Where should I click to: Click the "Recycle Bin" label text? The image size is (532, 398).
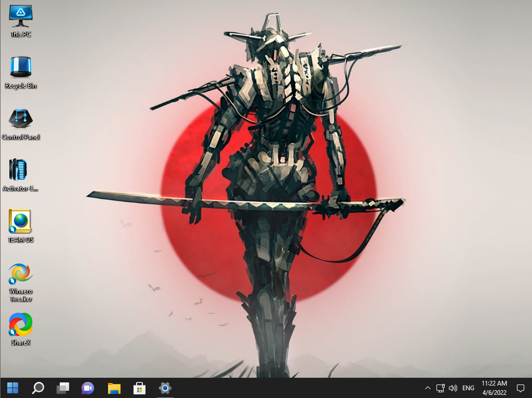pyautogui.click(x=21, y=86)
